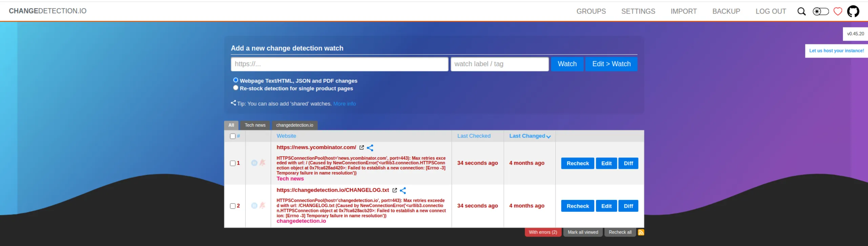
Task: Switch to the Tech news tab
Action: coord(255,125)
